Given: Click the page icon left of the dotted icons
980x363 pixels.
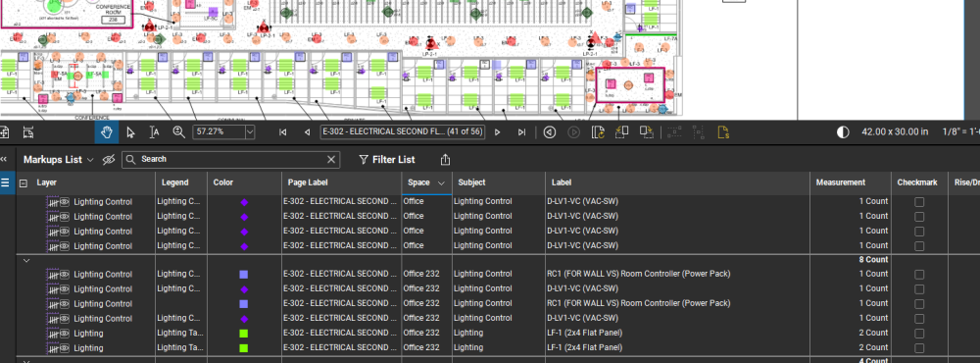Looking at the screenshot, I should coord(646,132).
